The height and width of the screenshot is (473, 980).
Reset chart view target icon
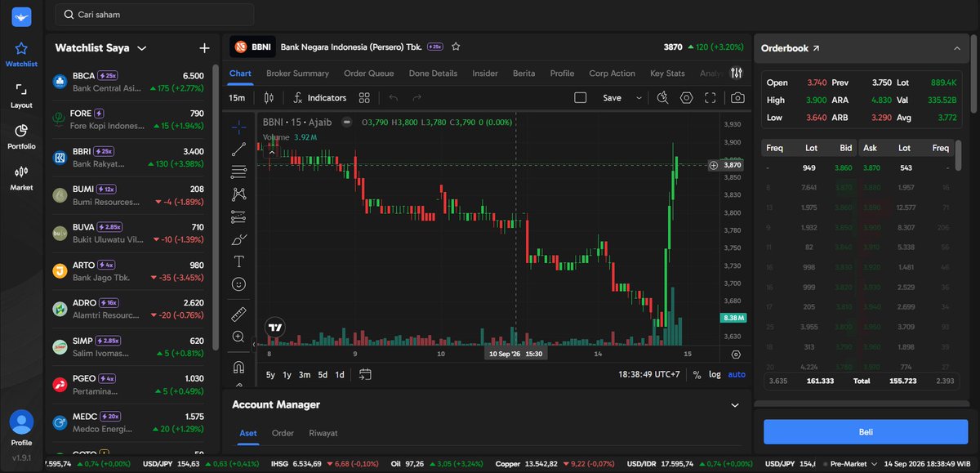[x=736, y=355]
